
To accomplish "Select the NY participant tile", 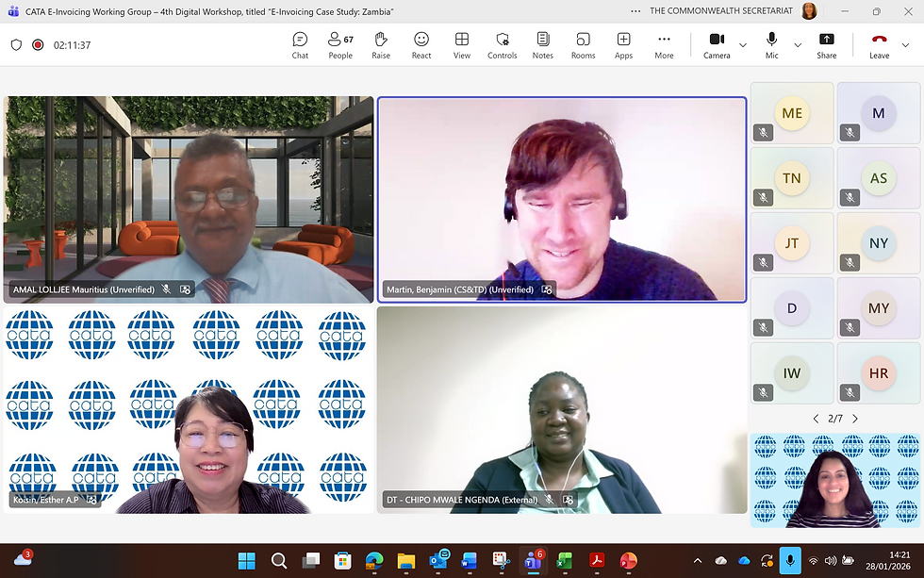I will (x=879, y=243).
